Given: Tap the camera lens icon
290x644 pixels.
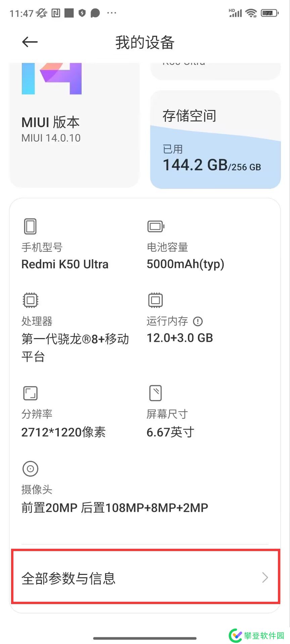Looking at the screenshot, I should point(30,469).
